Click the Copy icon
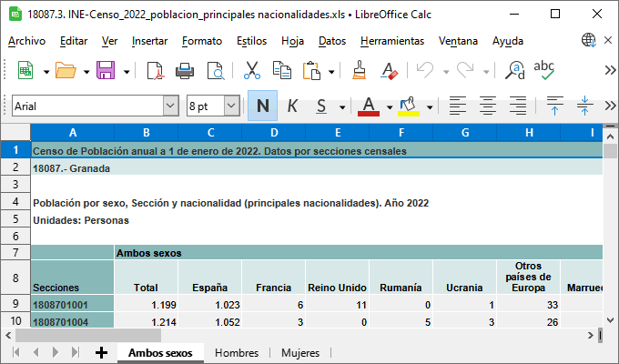Viewport: 619px width, 364px height. [x=282, y=71]
